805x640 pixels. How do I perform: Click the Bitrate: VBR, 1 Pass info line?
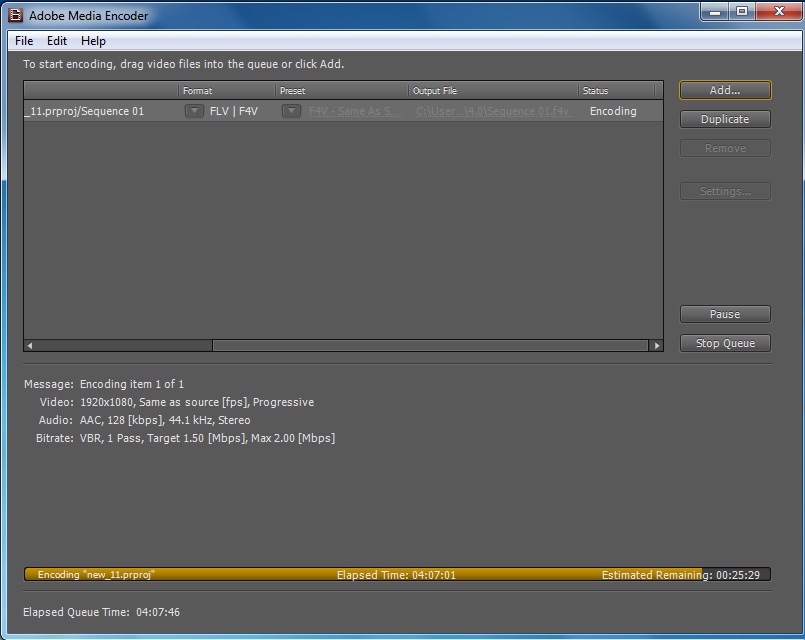[185, 438]
